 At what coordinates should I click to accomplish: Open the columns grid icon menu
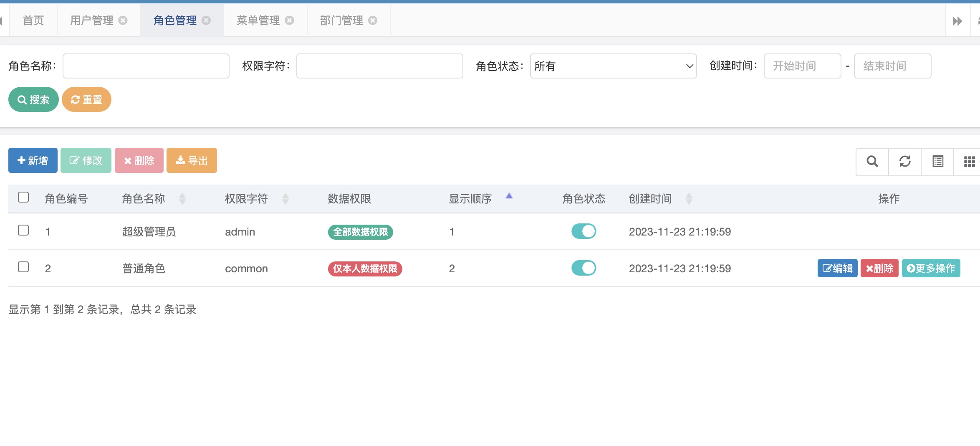click(970, 161)
